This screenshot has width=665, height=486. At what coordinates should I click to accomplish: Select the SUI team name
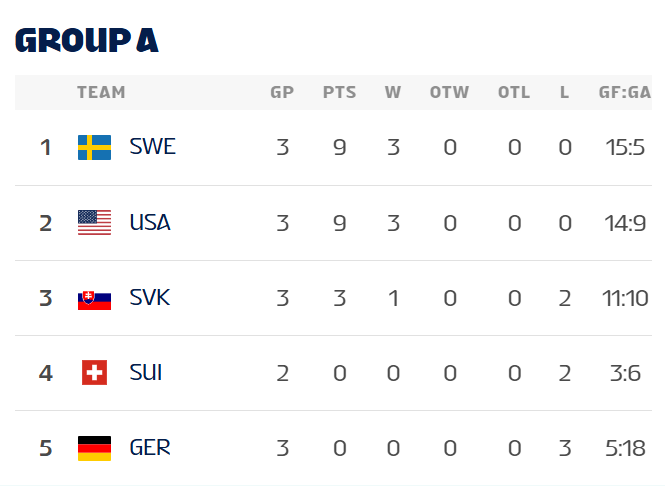pos(146,372)
